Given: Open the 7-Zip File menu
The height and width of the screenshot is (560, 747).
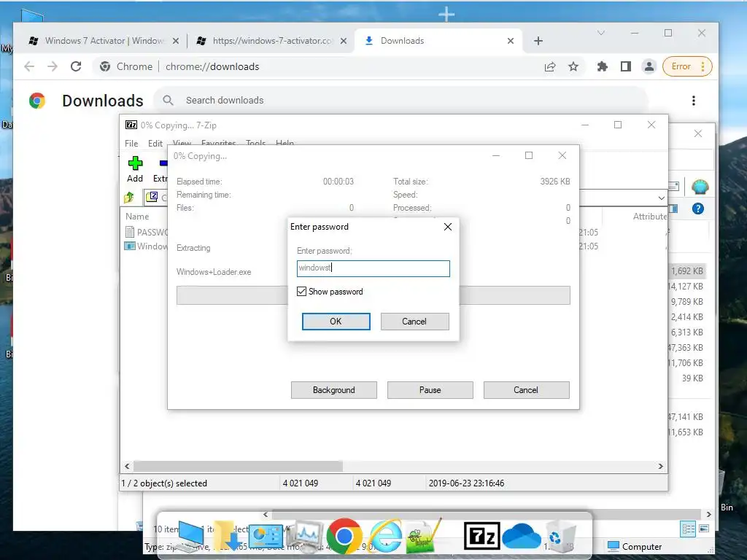Looking at the screenshot, I should (x=131, y=144).
